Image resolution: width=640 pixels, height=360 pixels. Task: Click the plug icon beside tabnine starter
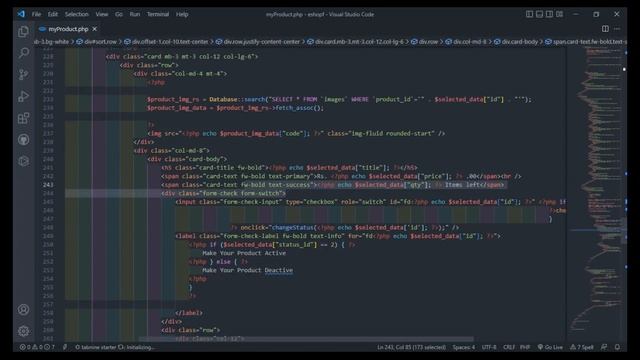(64, 347)
